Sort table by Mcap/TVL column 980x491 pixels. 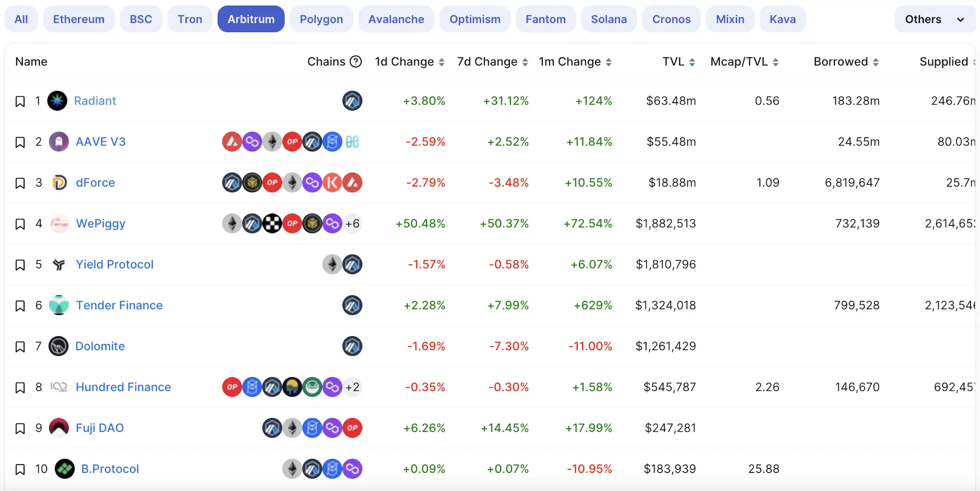click(x=745, y=62)
